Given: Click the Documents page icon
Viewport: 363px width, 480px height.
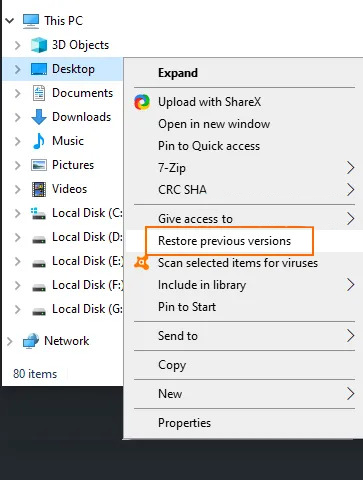Looking at the screenshot, I should coord(39,93).
